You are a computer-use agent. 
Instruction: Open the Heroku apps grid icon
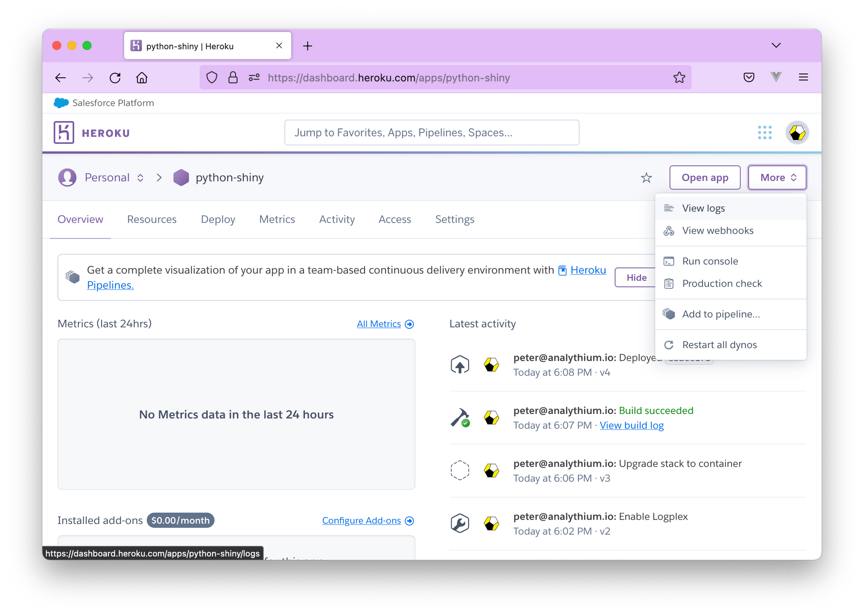764,133
